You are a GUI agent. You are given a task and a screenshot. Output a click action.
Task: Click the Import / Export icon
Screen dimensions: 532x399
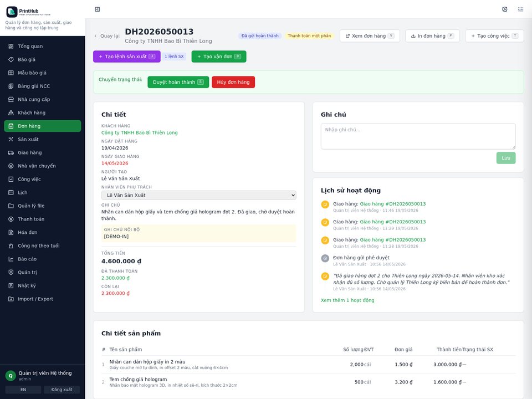point(11,299)
